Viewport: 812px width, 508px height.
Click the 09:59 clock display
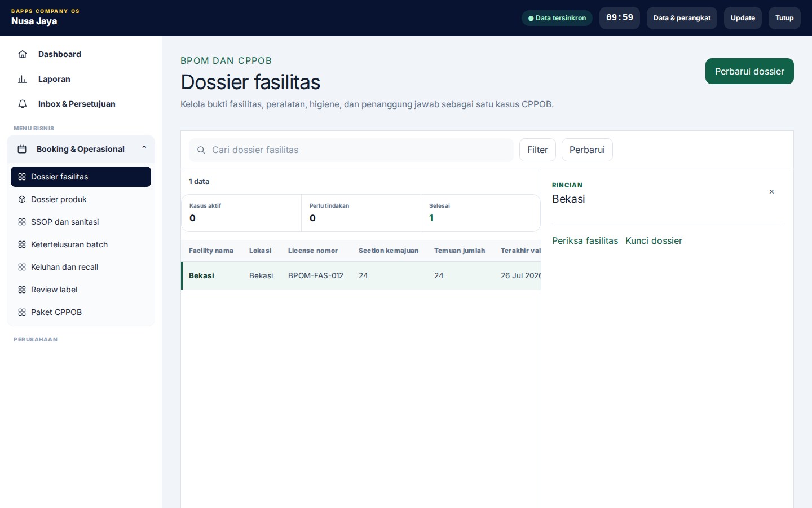620,18
